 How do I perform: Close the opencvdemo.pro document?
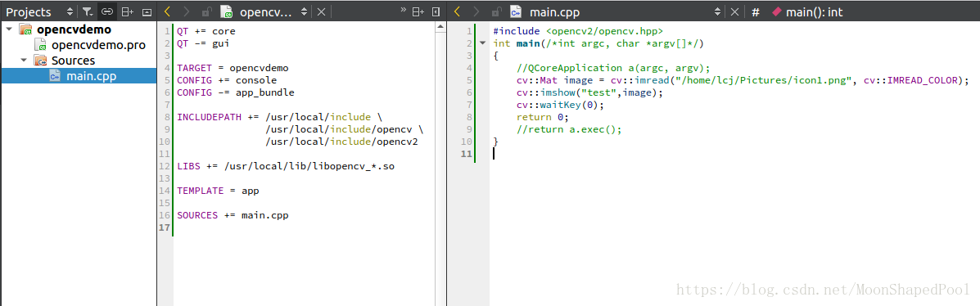click(x=321, y=12)
